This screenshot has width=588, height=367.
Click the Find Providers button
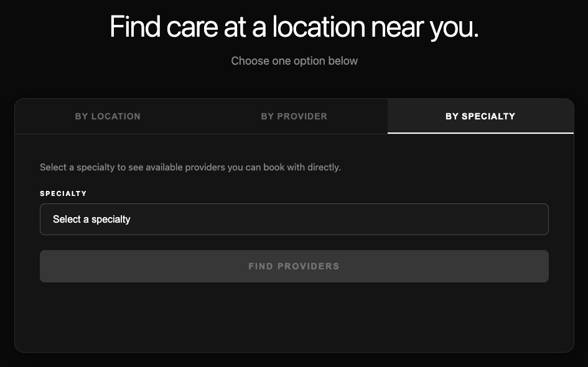(x=294, y=266)
